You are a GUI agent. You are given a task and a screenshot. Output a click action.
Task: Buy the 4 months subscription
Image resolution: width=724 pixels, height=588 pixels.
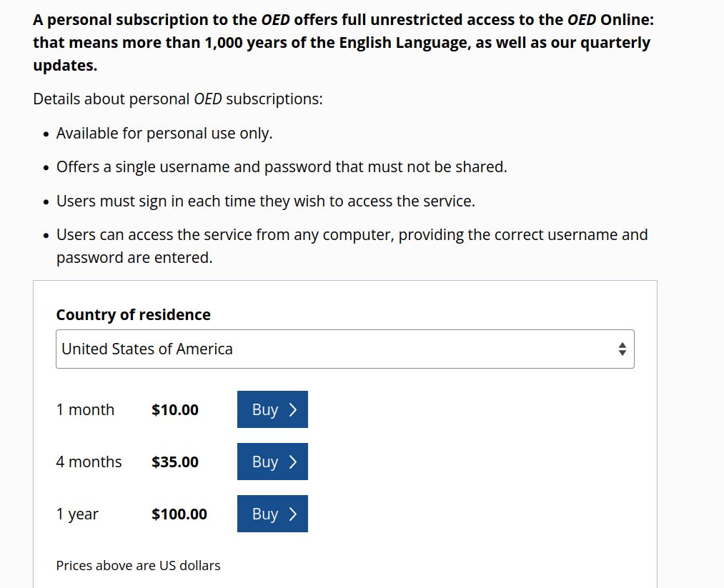(x=272, y=462)
